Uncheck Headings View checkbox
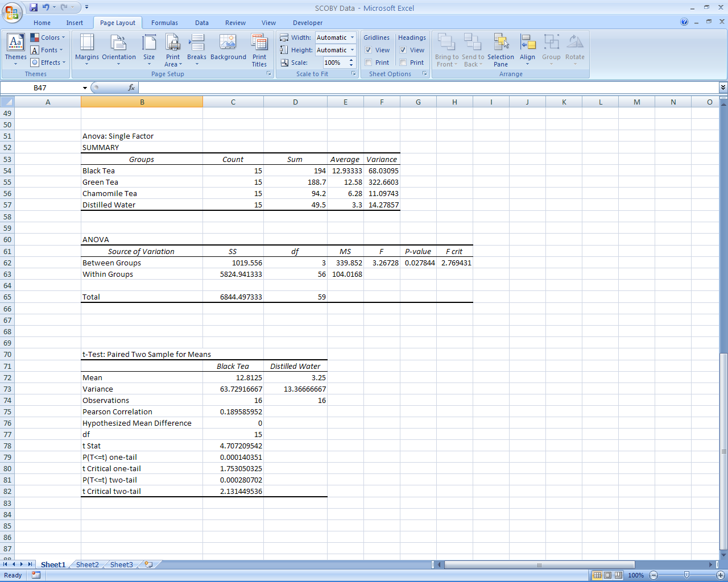728x582 pixels. click(403, 50)
